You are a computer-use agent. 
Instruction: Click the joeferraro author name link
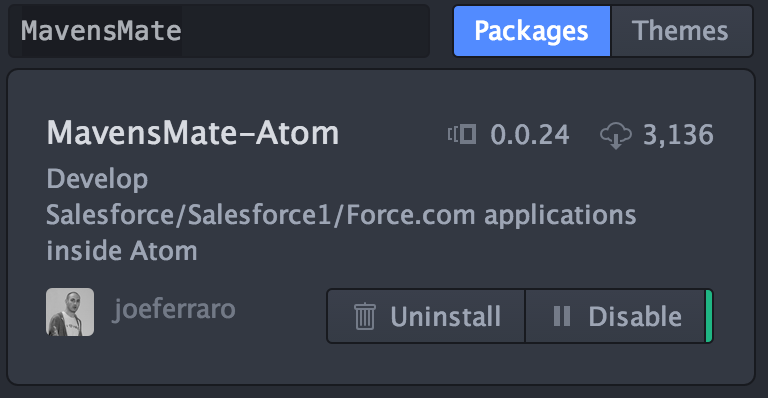click(174, 309)
